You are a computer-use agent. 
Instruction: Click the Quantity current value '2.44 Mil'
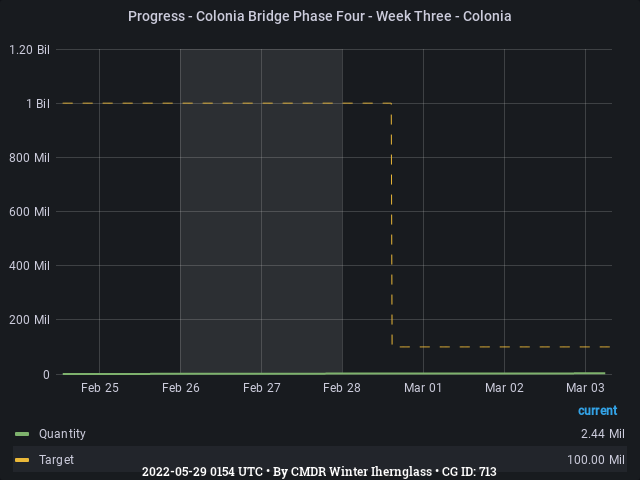[x=603, y=433]
